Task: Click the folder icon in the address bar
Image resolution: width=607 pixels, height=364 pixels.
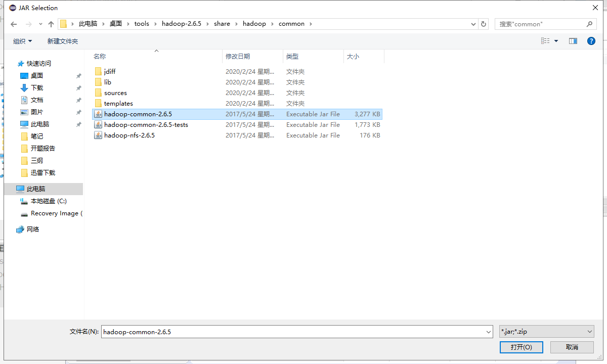Action: [64, 24]
